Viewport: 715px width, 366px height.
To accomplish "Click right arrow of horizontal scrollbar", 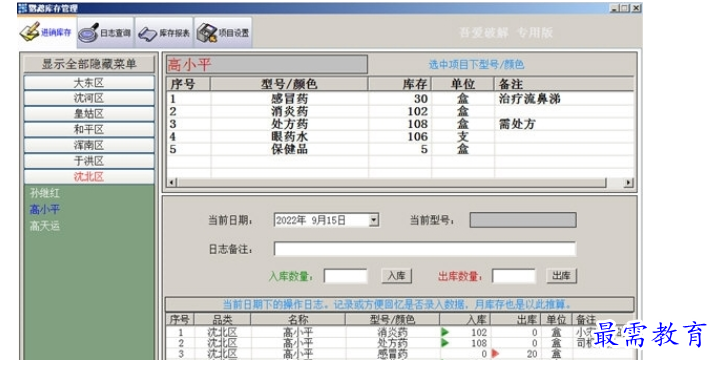I will [628, 183].
